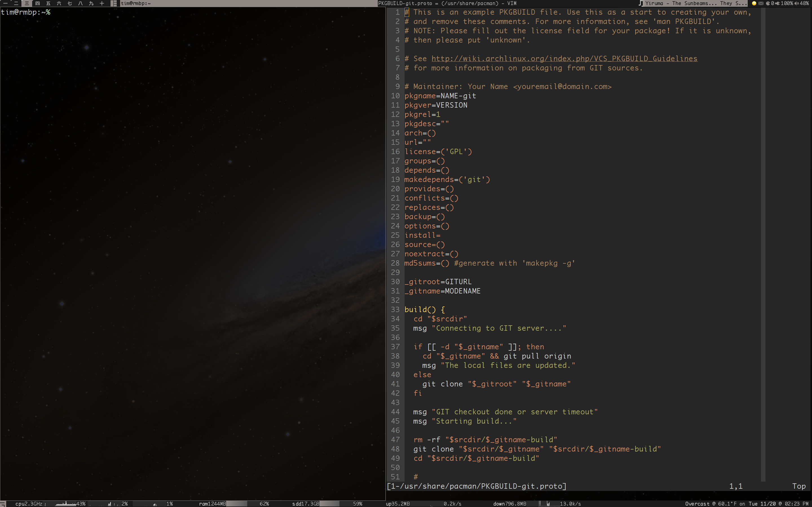Click the Yiruma now-playing song title
The image size is (812, 507).
tap(696, 3)
